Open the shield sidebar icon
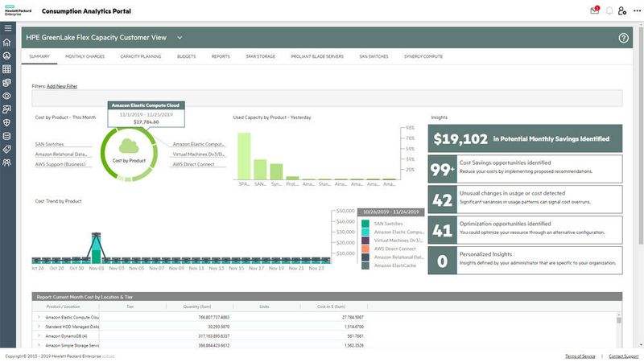The image size is (644, 362). click(x=7, y=123)
